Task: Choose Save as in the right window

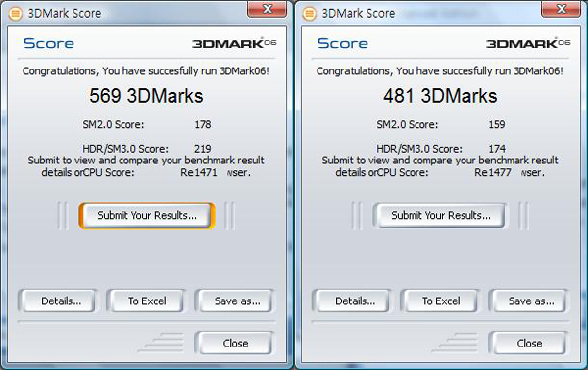Action: 530,301
